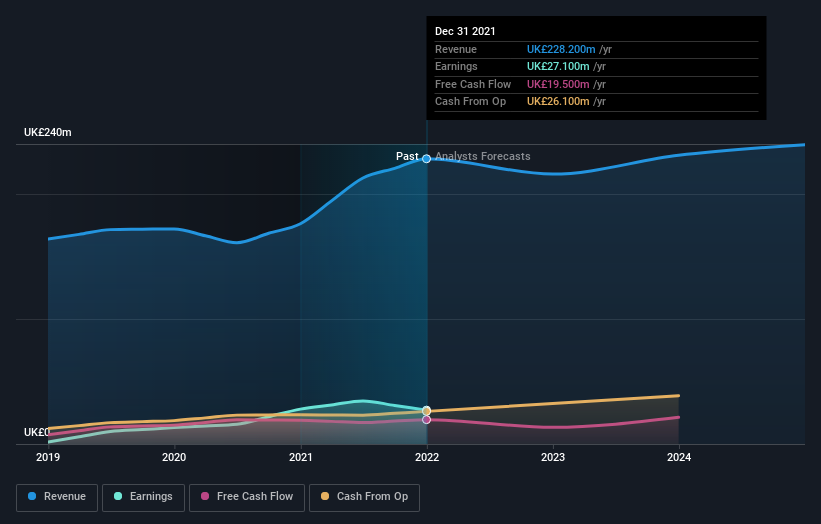This screenshot has height=524, width=821.
Task: Click the pink Free Cash Flow data point
Action: 427,419
